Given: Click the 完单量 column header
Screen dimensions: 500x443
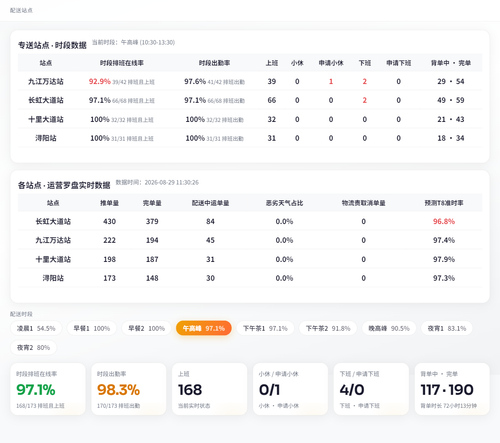Looking at the screenshot, I should pos(152,203).
